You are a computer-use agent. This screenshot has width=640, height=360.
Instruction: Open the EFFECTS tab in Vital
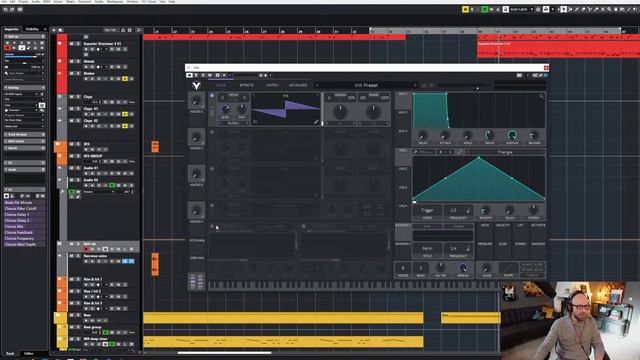tap(246, 85)
